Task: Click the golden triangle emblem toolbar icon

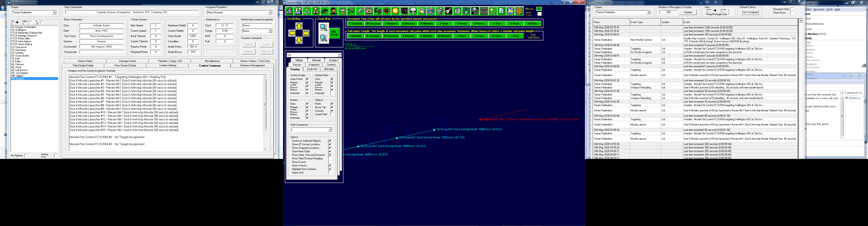Action: 369,11
